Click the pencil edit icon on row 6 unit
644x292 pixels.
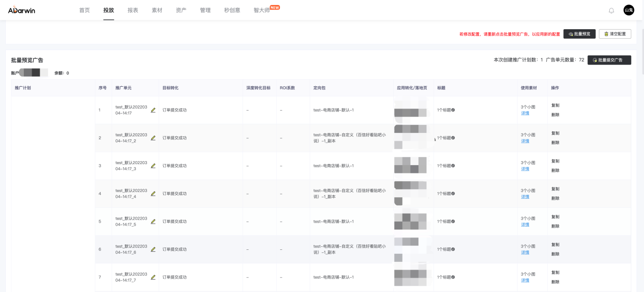click(x=153, y=249)
